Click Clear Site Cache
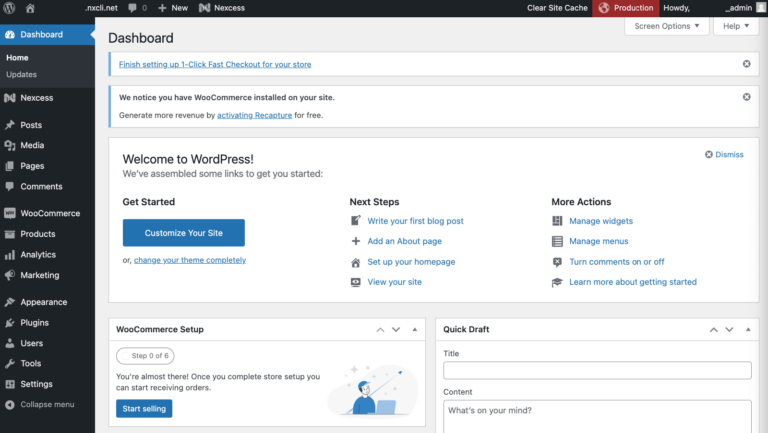 (x=557, y=8)
